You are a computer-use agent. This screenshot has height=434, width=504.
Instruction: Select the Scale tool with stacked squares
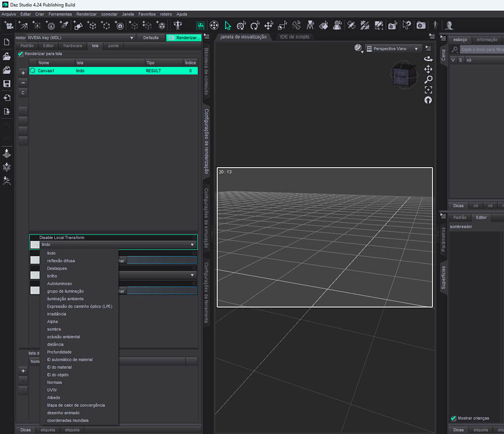(x=282, y=25)
